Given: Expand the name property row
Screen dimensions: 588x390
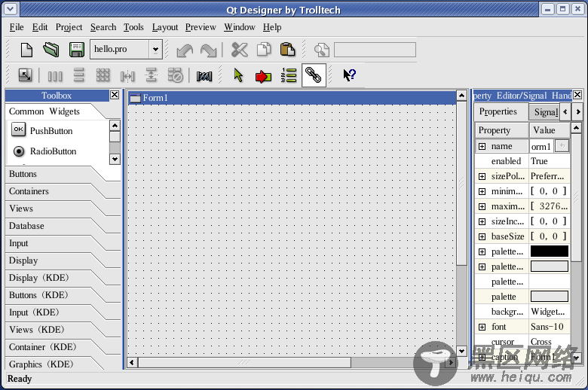Looking at the screenshot, I should (482, 147).
